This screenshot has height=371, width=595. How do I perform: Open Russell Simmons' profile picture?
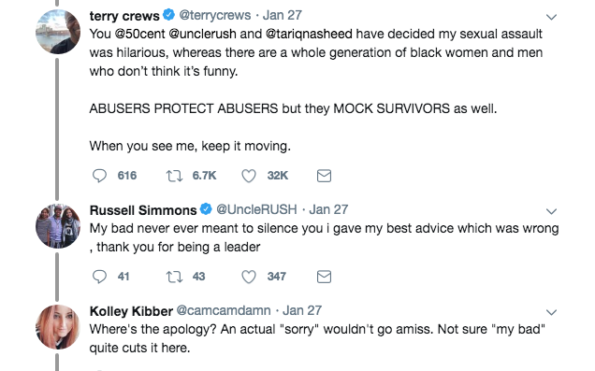pos(58,226)
